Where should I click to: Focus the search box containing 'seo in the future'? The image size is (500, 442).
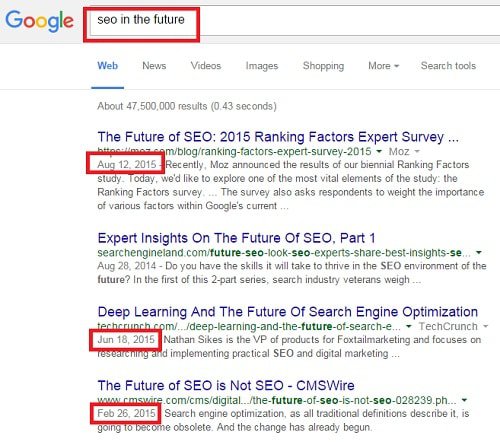(x=293, y=21)
